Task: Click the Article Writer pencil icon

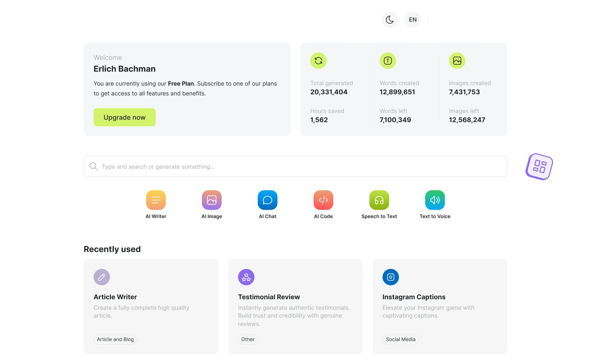Action: (x=101, y=277)
